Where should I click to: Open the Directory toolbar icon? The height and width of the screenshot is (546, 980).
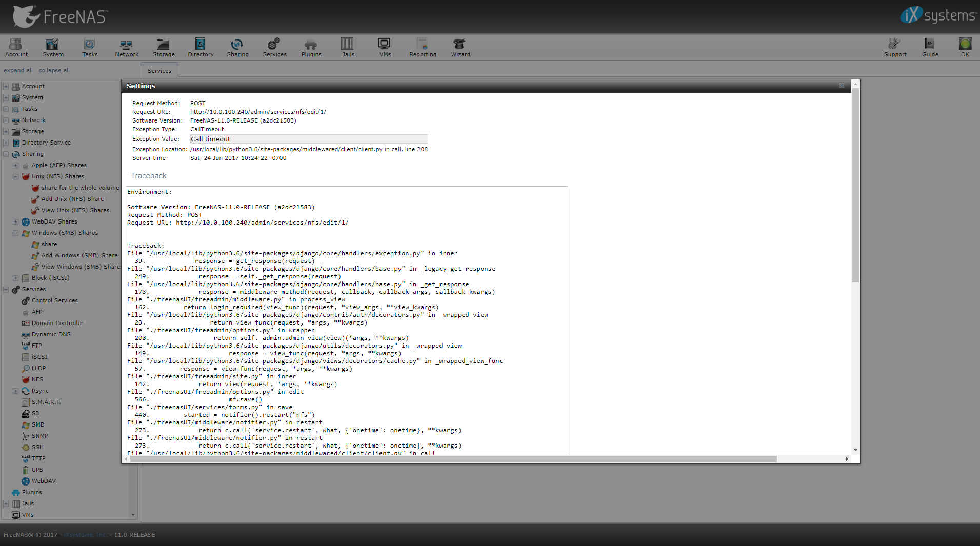(x=201, y=48)
